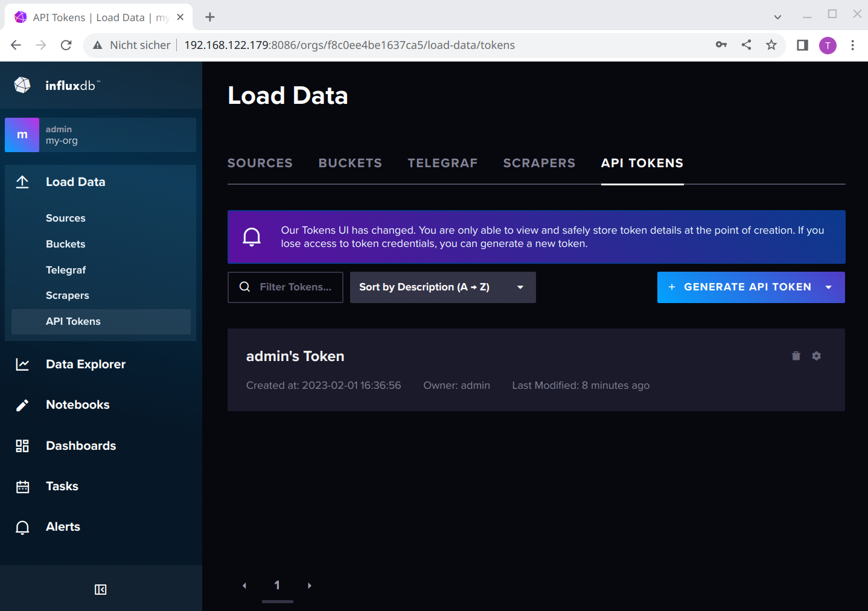Click 'Last Modified: 8 minutes ago' text
Image resolution: width=868 pixels, height=611 pixels.
(x=581, y=385)
